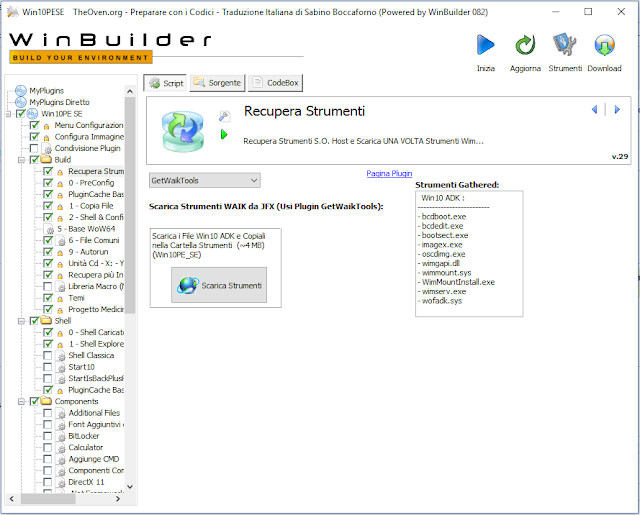Image resolution: width=640 pixels, height=515 pixels.
Task: Click the MyPlugins Diretto tree icon
Action: click(20, 102)
